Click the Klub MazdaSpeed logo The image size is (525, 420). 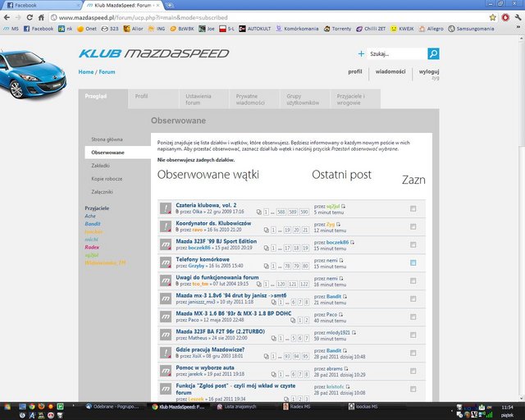tap(154, 53)
